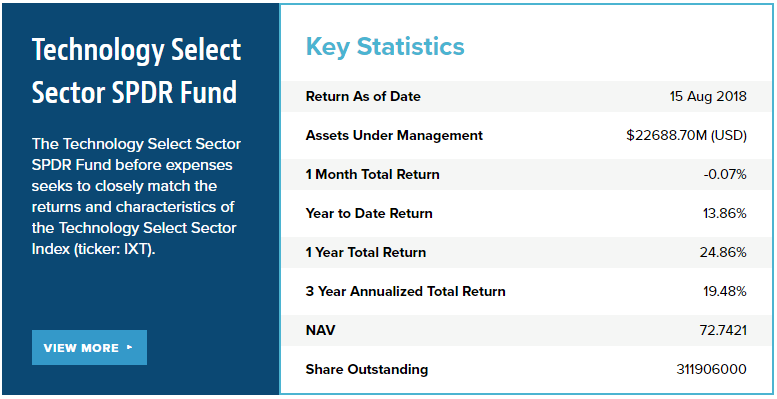
Task: Select the Assets Under Management label
Action: (x=394, y=135)
